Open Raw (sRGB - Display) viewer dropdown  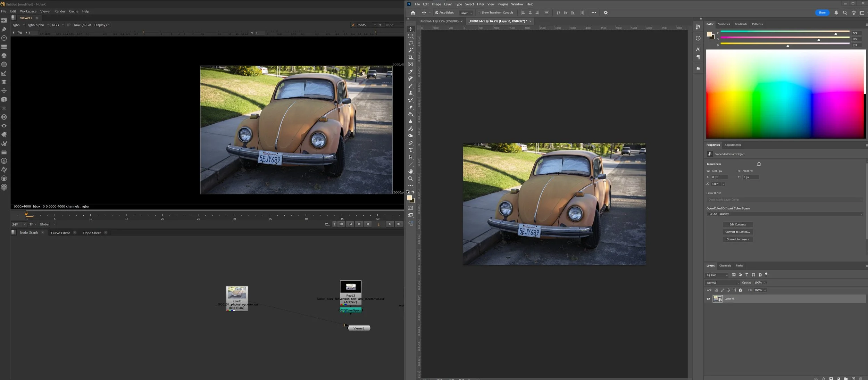coord(92,25)
